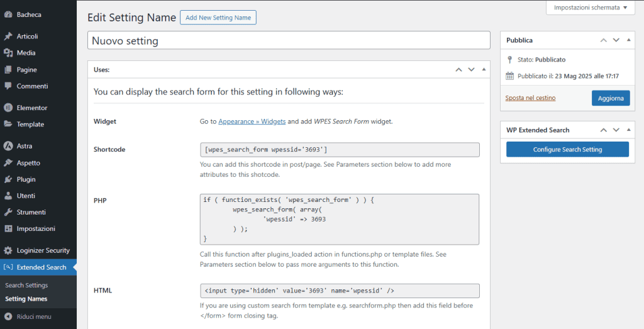Image resolution: width=644 pixels, height=329 pixels.
Task: Select the Setting Names submenu item
Action: click(26, 299)
